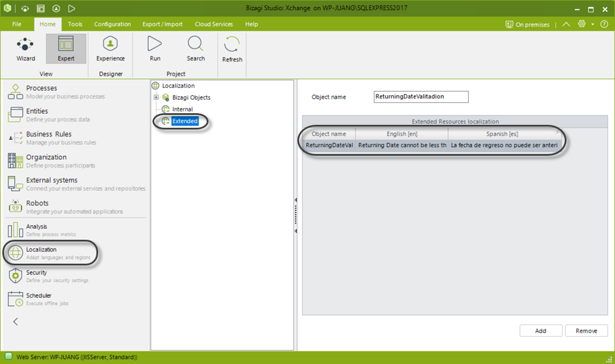Switch to Expert view
This screenshot has width=615, height=364.
66,49
